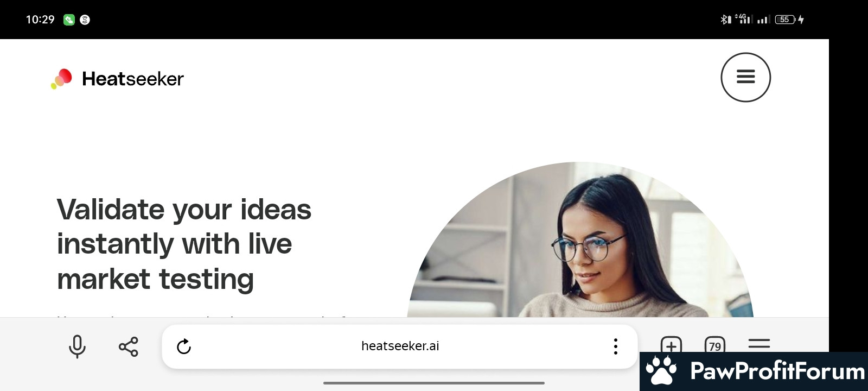The image size is (868, 391).
Task: Tap the microphone voice search icon
Action: pos(77,346)
